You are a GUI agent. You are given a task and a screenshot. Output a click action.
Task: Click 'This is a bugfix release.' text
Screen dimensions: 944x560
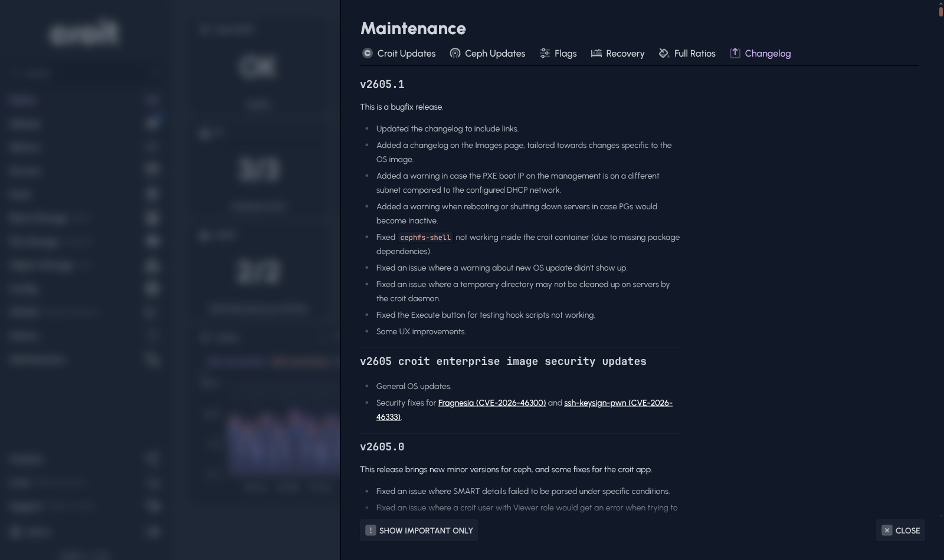402,107
